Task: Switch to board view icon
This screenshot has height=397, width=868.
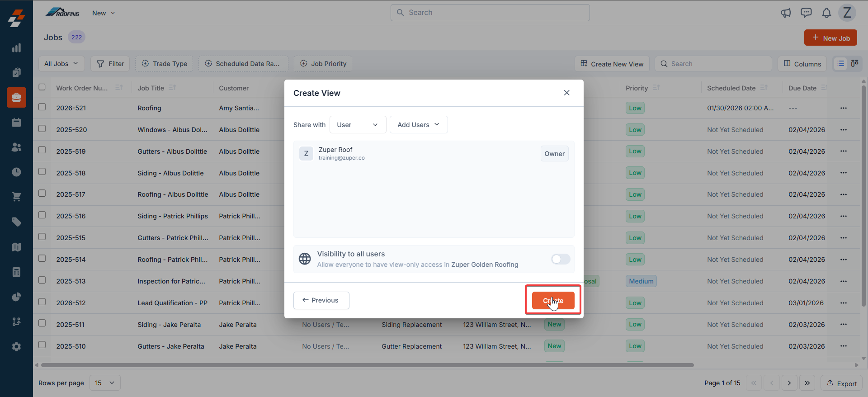Action: click(854, 64)
